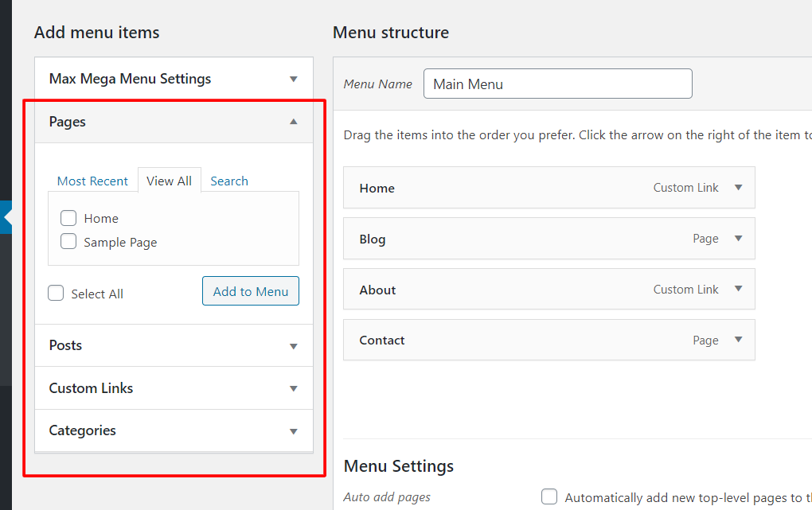Expand Max Mega Menu Settings panel arrow
Screen dimensions: 812x510
coord(293,80)
